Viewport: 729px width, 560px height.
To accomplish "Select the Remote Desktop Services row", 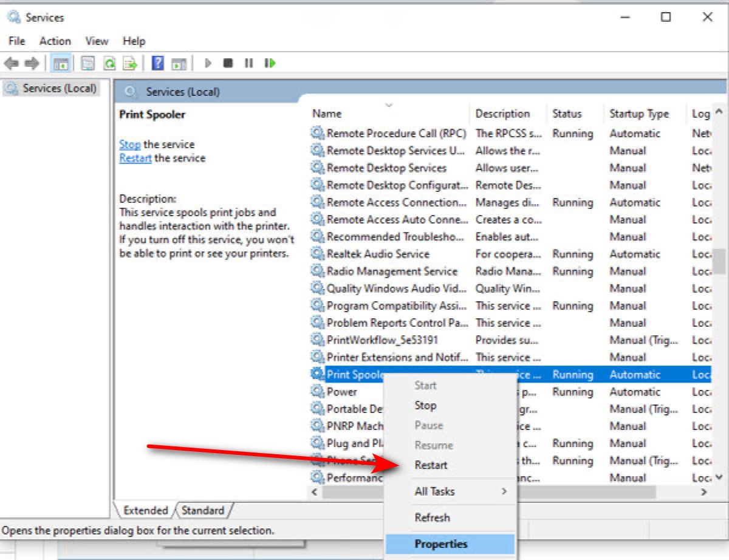I will pos(510,168).
